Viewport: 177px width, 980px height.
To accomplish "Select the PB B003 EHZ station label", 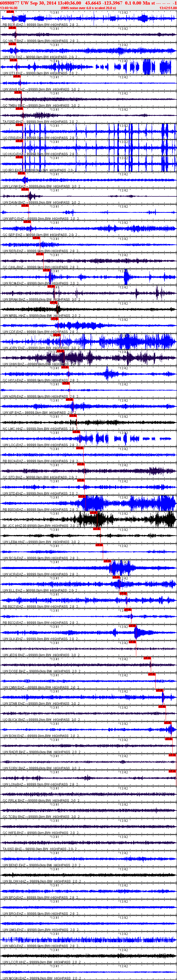I will tap(40, 510).
